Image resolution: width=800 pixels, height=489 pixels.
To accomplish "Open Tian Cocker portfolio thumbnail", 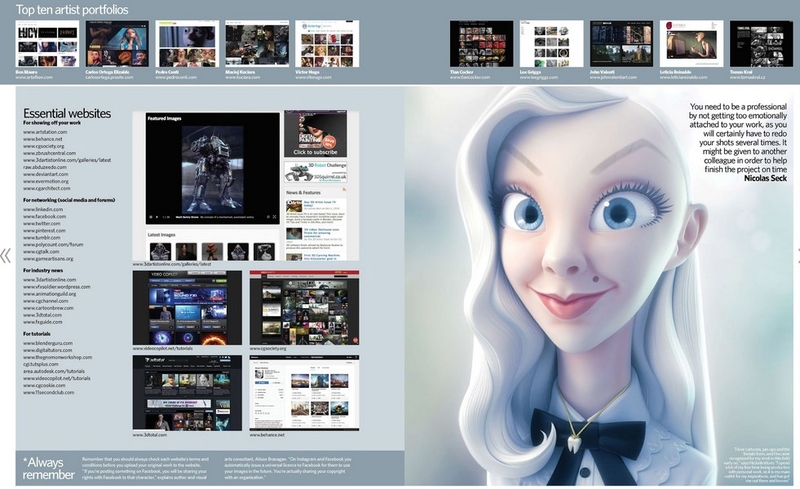I will (x=482, y=44).
